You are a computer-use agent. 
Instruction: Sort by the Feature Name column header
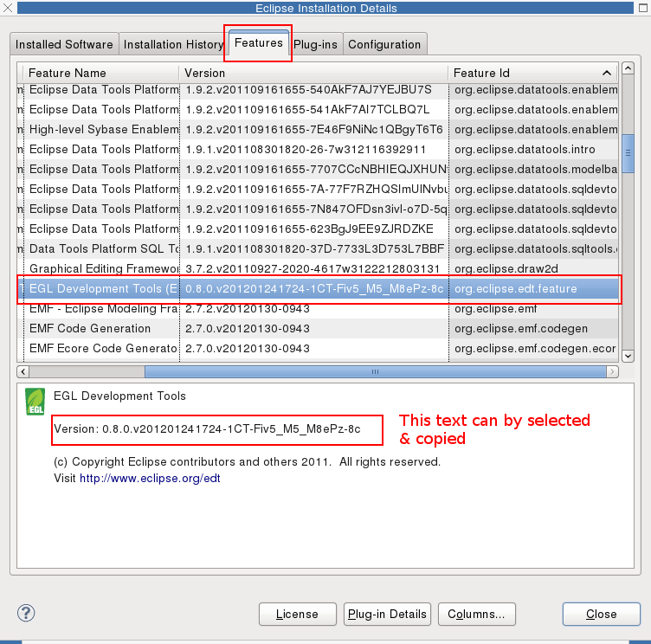pyautogui.click(x=101, y=73)
